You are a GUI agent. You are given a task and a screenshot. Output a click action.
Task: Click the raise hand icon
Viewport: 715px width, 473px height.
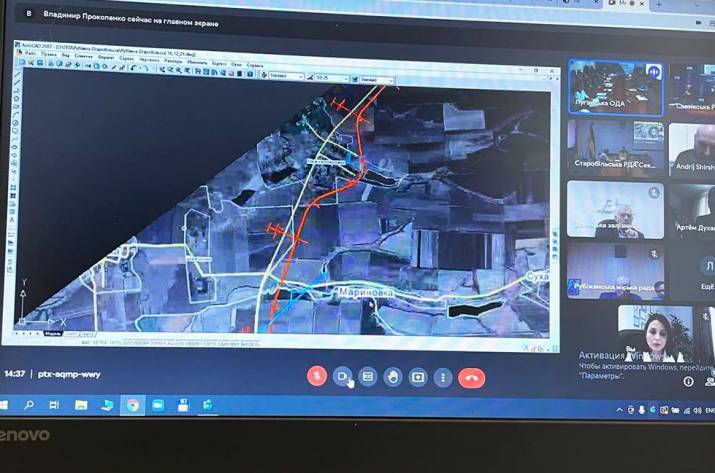coord(393,377)
